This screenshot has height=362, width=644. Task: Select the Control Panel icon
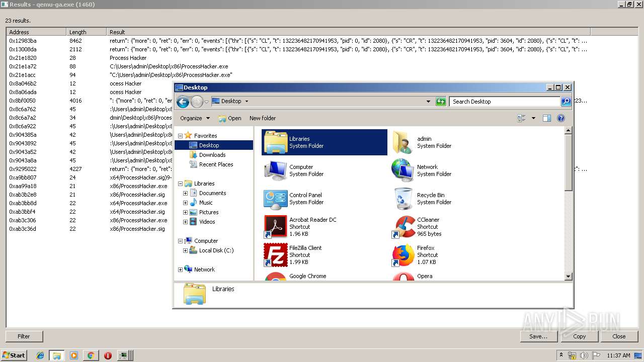coord(275,199)
